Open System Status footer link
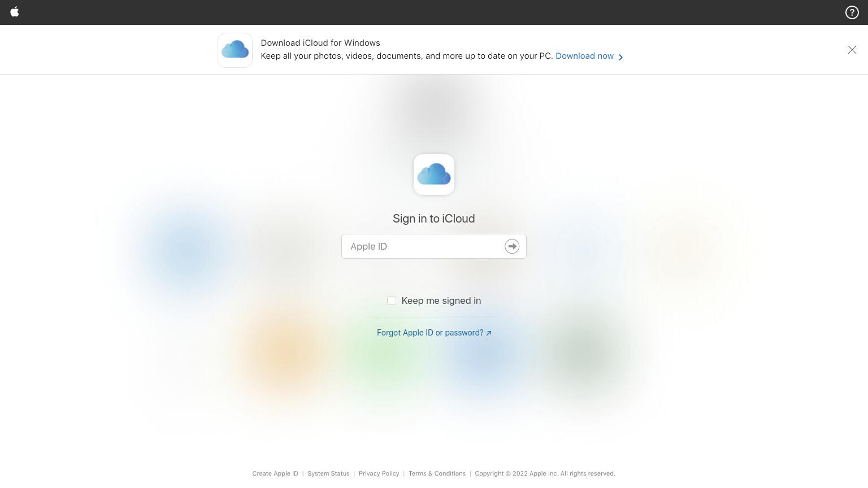The height and width of the screenshot is (488, 868). 328,473
